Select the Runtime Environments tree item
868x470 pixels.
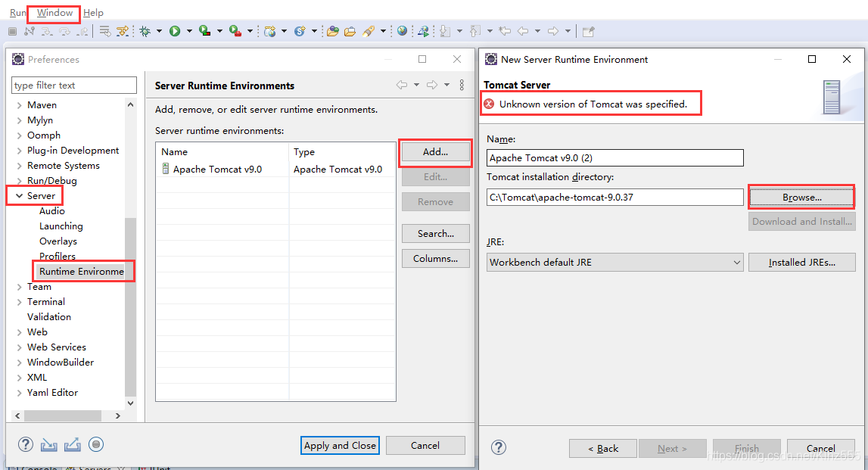click(82, 271)
